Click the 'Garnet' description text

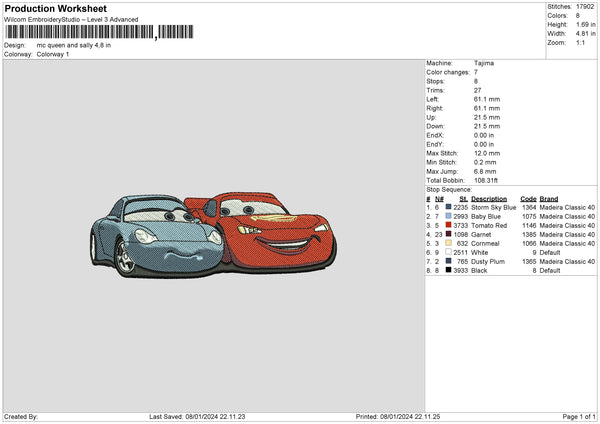click(481, 235)
